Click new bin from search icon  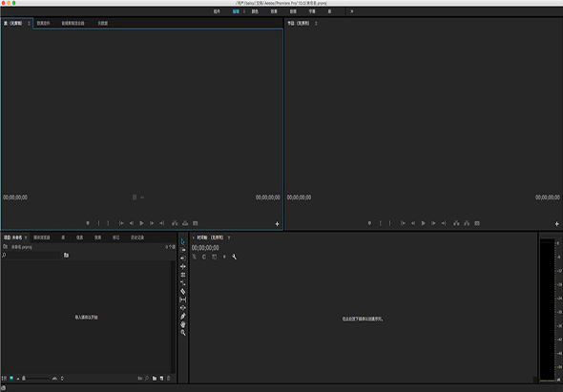66,255
